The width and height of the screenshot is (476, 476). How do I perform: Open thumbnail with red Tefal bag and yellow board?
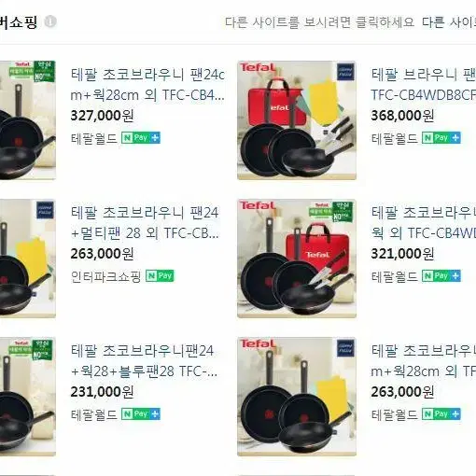click(x=297, y=120)
